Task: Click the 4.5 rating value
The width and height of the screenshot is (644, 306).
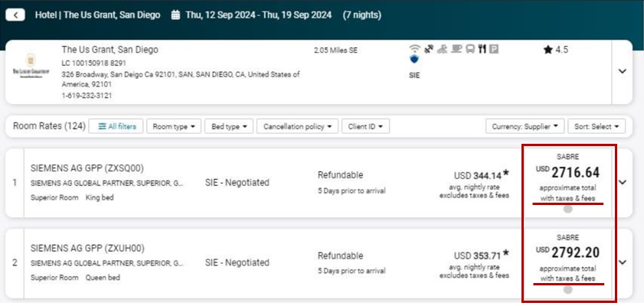Action: (561, 50)
